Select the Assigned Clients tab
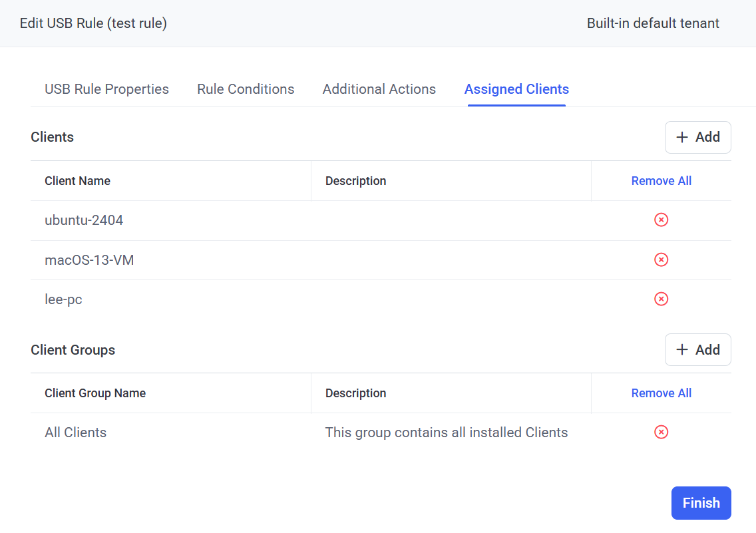This screenshot has height=533, width=756. click(516, 89)
